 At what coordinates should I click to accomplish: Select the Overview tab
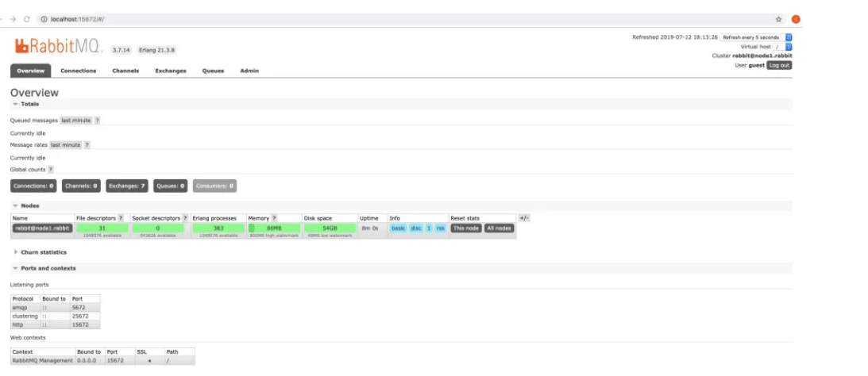[30, 71]
